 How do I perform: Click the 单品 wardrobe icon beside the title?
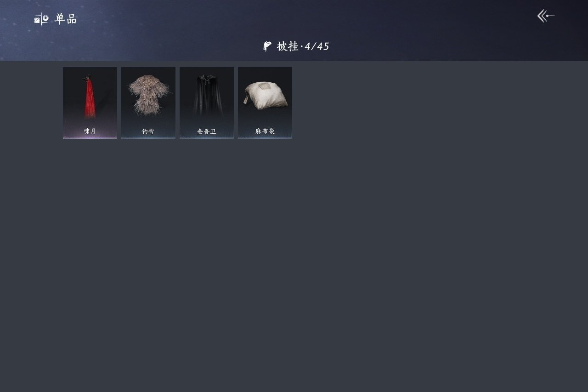[41, 19]
